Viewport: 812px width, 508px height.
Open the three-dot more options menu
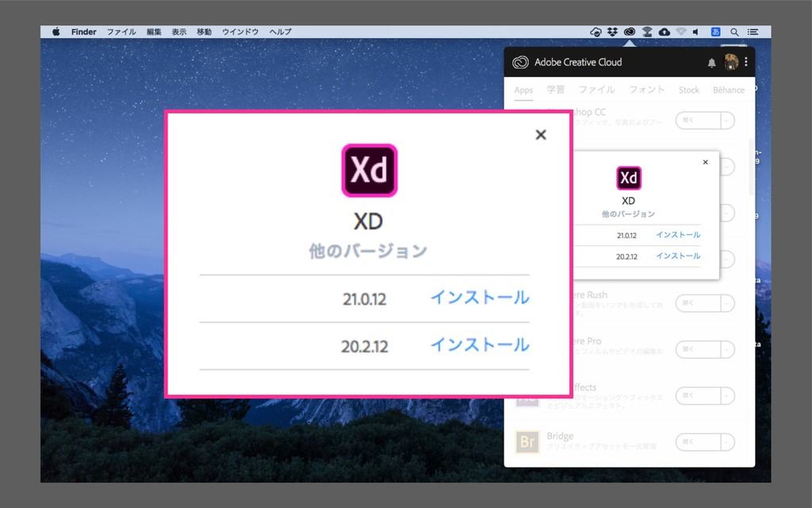coord(745,62)
